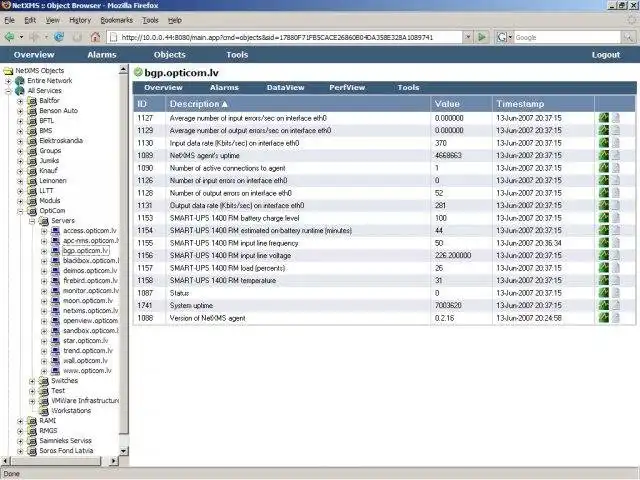The height and width of the screenshot is (480, 640).
Task: Click the Google search field
Action: pyautogui.click(x=567, y=37)
